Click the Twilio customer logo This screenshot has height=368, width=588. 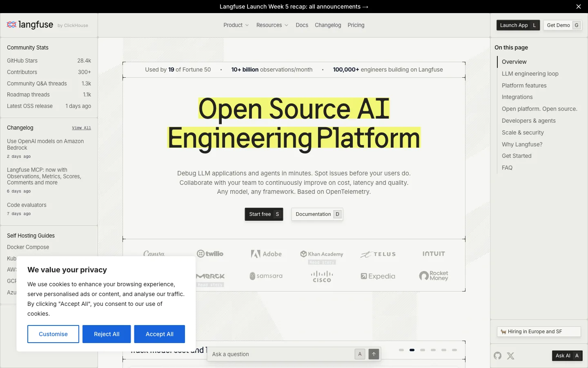210,254
